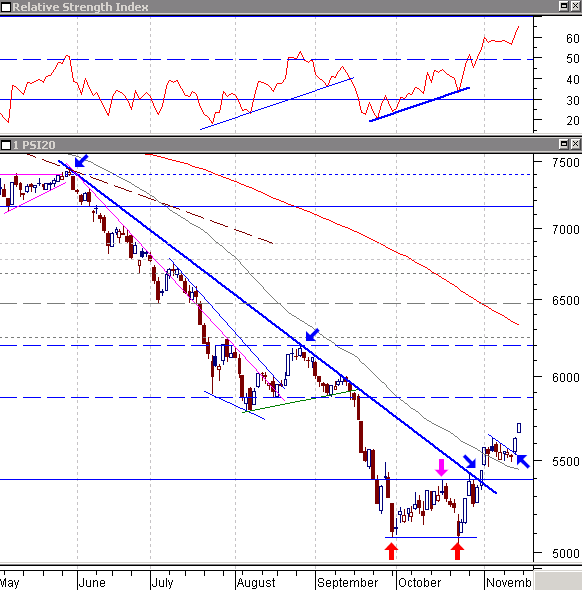
Task: Click the RSI scale value 20
Action: pyautogui.click(x=572, y=121)
